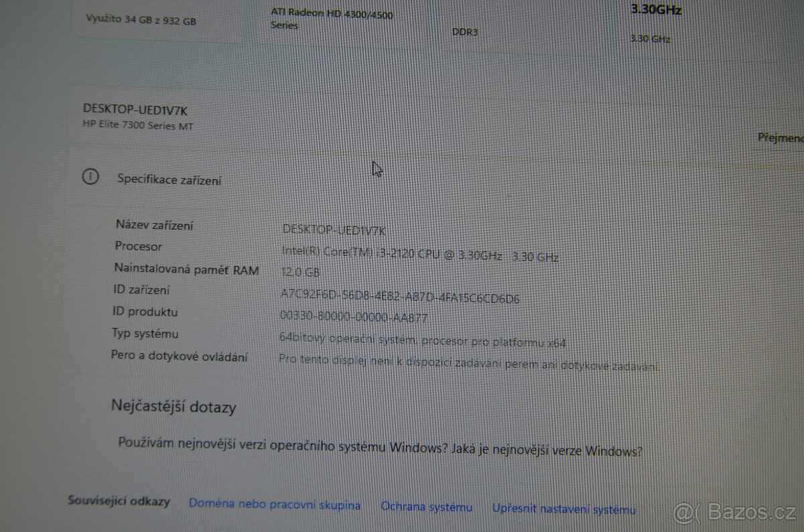Click the DDR3 memory card tile
The image size is (804, 532).
465,30
